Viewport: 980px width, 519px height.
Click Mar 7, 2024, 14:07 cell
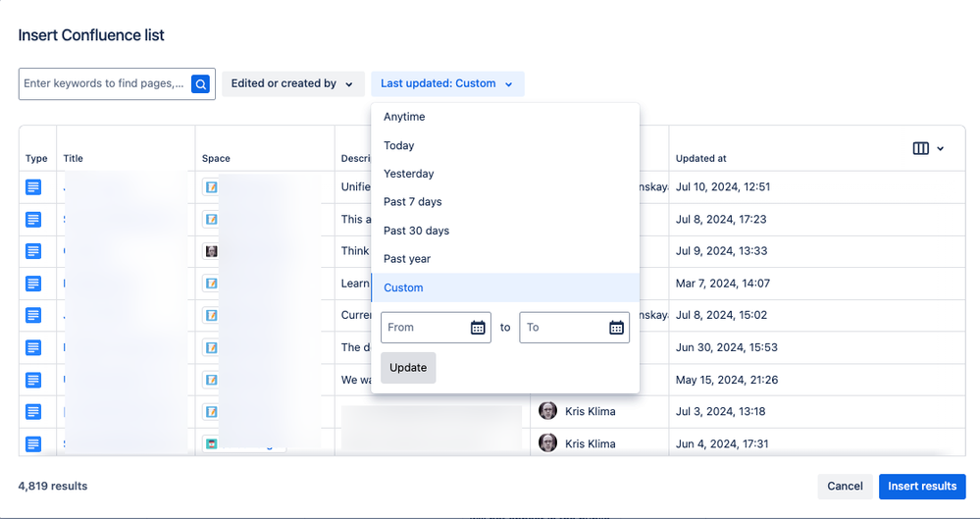(x=723, y=284)
